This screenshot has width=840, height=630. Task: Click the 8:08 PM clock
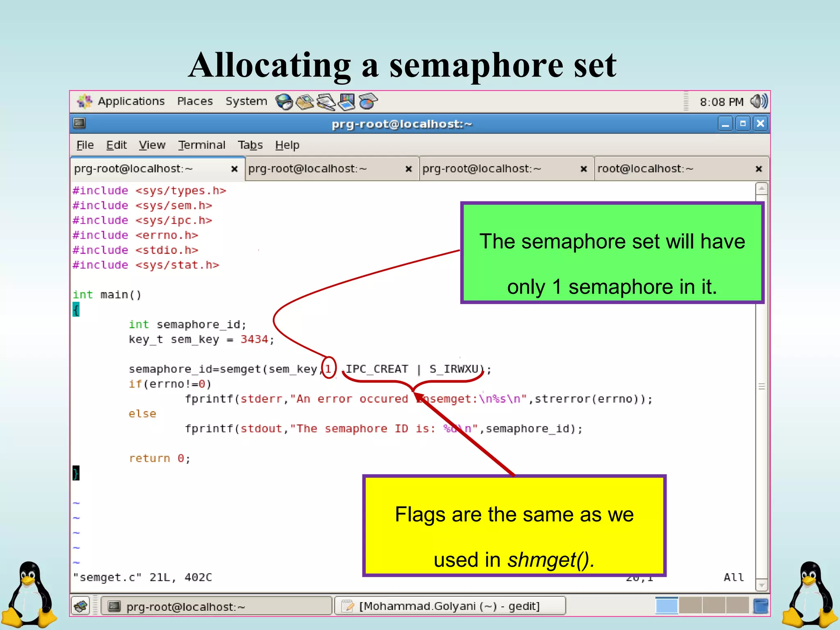(721, 102)
